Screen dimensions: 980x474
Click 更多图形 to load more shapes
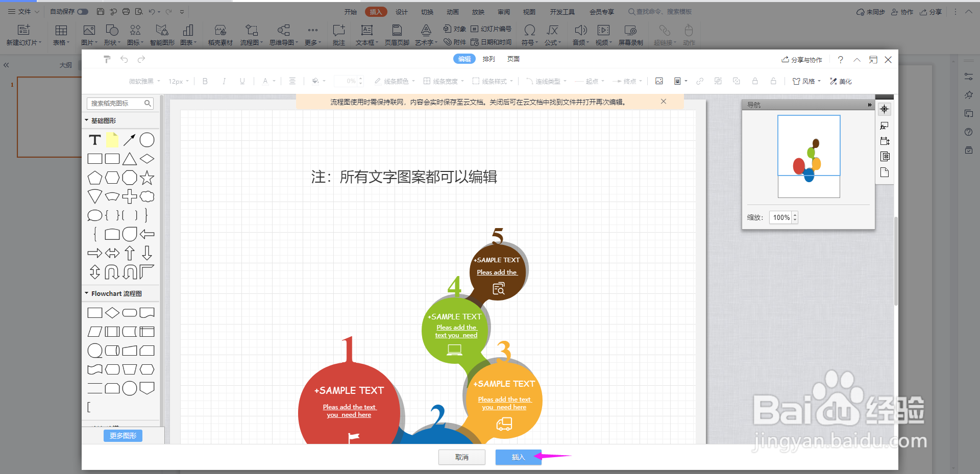[122, 435]
